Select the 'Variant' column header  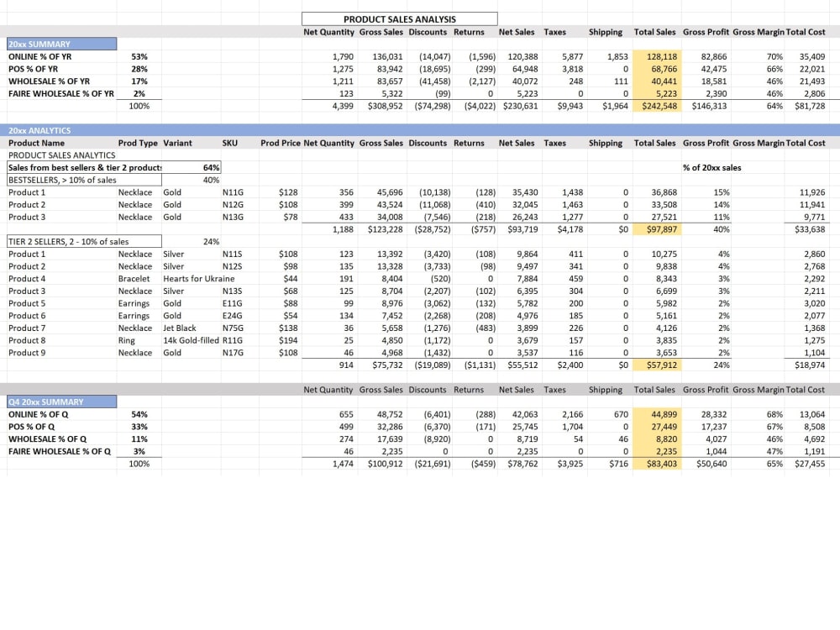tap(178, 143)
